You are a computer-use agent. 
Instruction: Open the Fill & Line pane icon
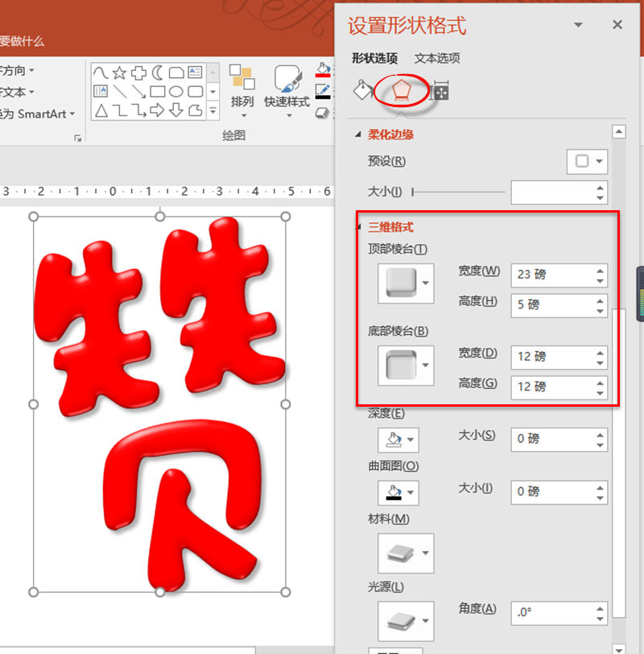(x=363, y=89)
